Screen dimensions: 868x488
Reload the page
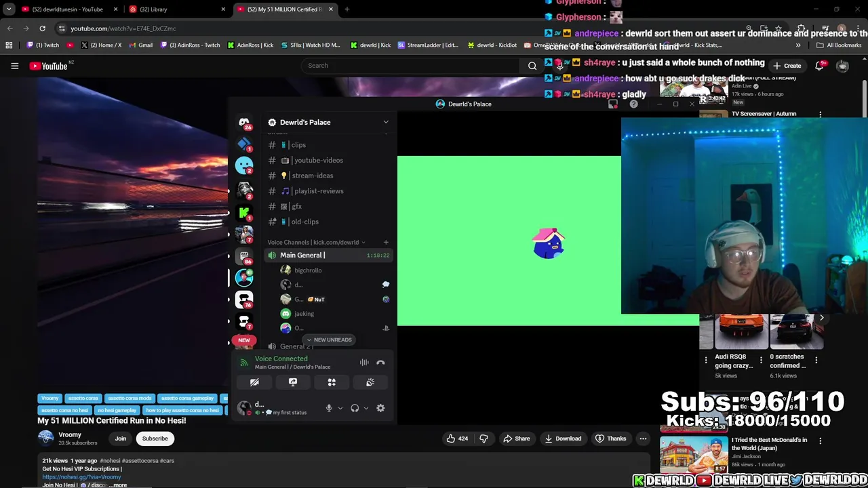pyautogui.click(x=42, y=28)
